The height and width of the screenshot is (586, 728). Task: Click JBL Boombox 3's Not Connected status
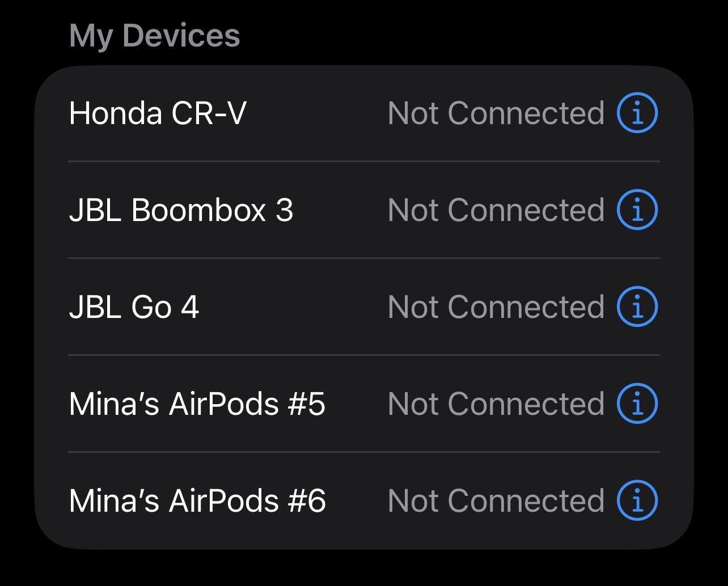click(x=496, y=210)
